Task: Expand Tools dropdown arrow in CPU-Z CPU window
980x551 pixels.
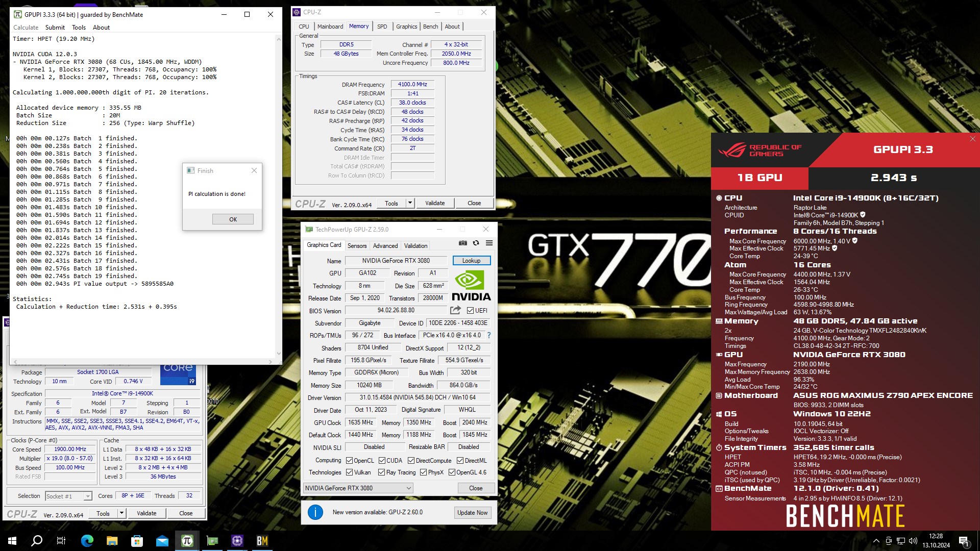Action: (x=121, y=513)
